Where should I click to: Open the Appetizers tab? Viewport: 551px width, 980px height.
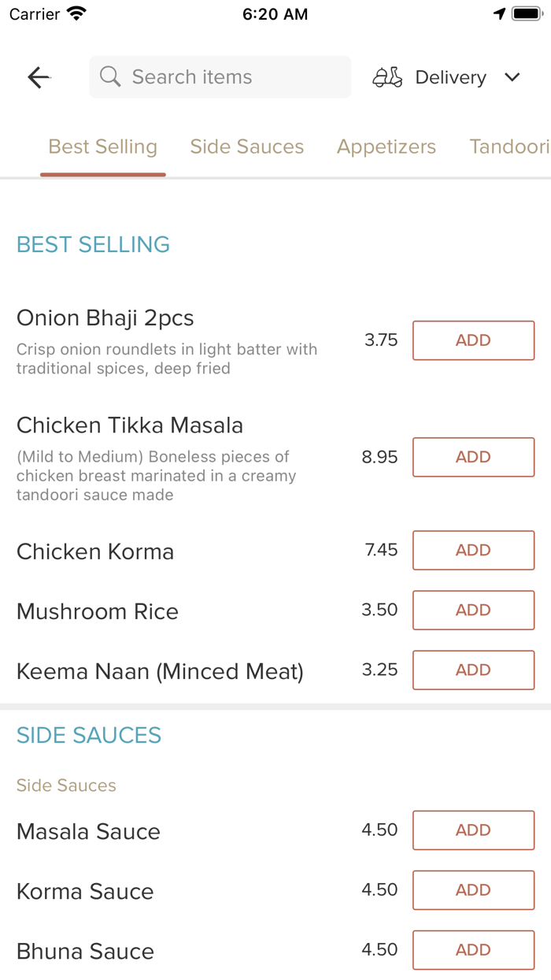(x=386, y=147)
